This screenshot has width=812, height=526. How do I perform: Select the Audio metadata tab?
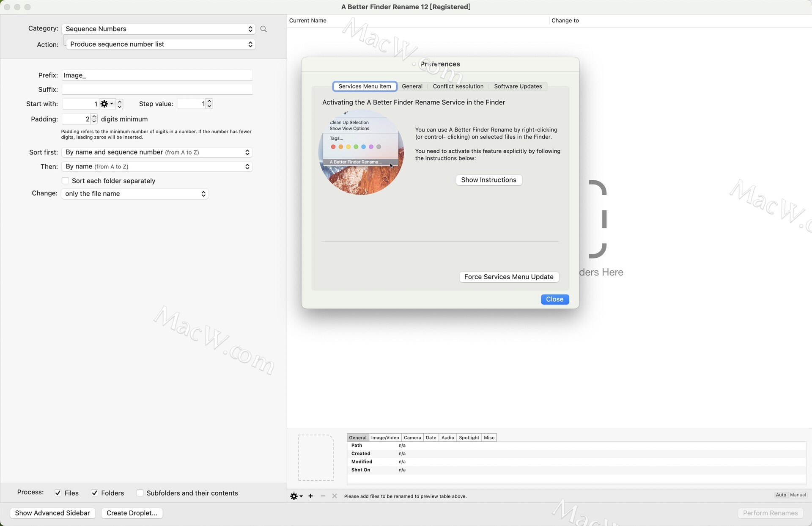(x=448, y=438)
